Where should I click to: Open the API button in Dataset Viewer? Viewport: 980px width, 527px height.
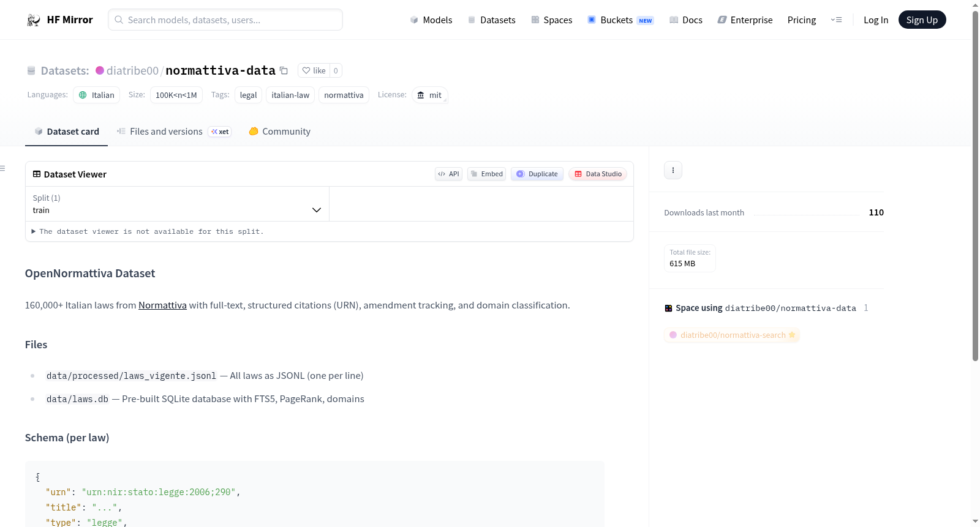pyautogui.click(x=448, y=174)
